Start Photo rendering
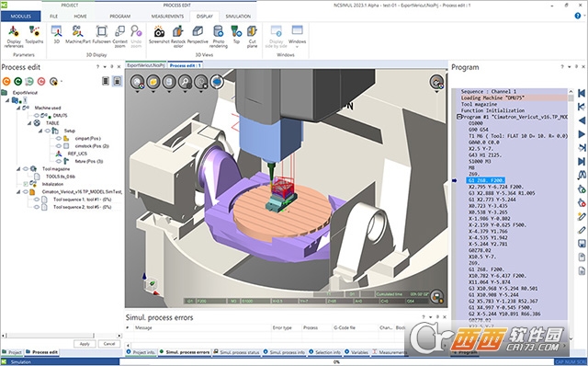The image size is (588, 366). (x=219, y=37)
